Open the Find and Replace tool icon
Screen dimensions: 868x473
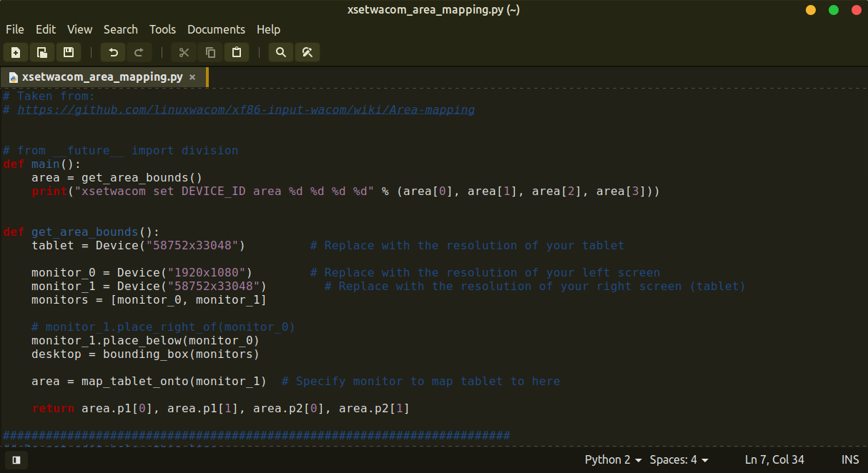coord(307,52)
